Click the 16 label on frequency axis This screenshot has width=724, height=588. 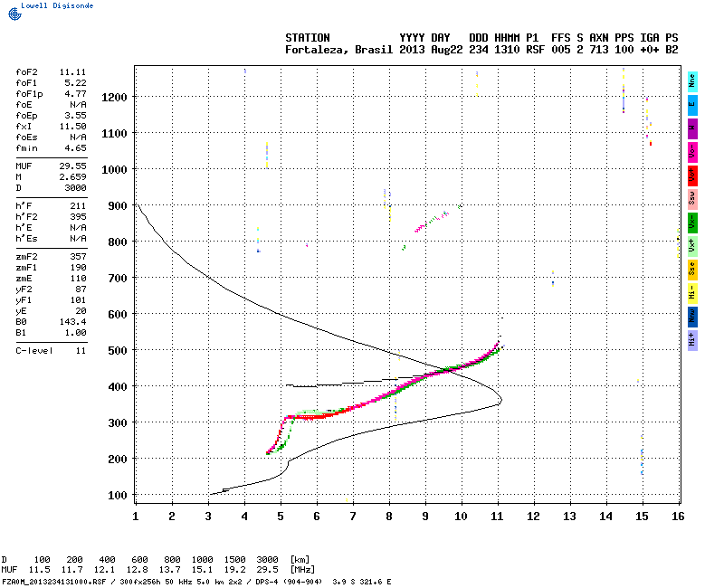click(678, 517)
